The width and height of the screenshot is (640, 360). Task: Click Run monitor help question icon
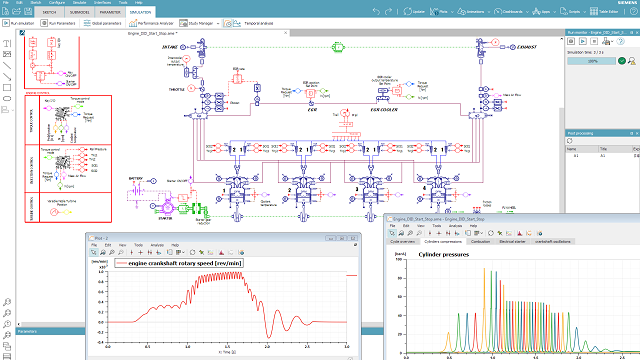coord(620,41)
